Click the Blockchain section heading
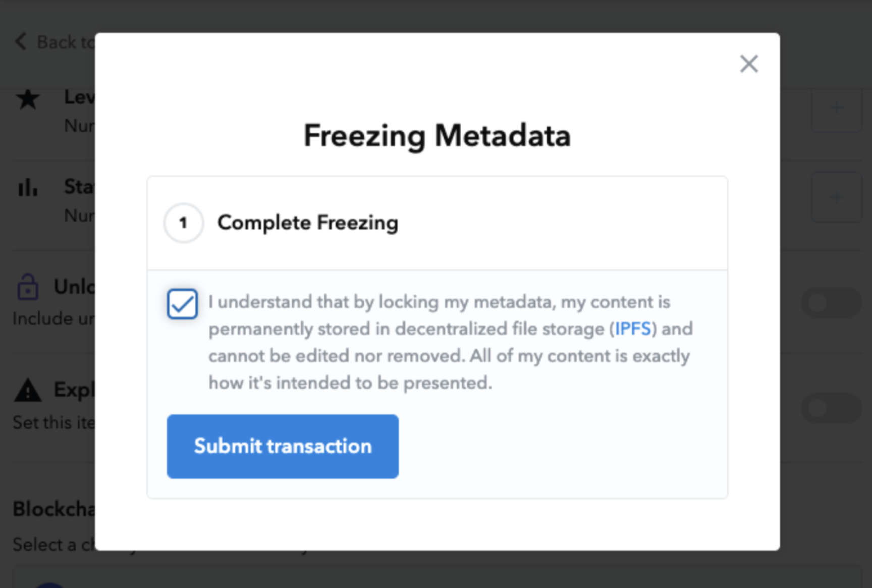 (x=53, y=509)
